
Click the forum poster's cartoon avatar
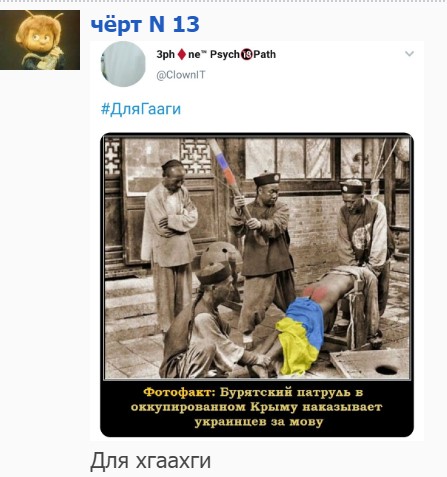[40, 40]
